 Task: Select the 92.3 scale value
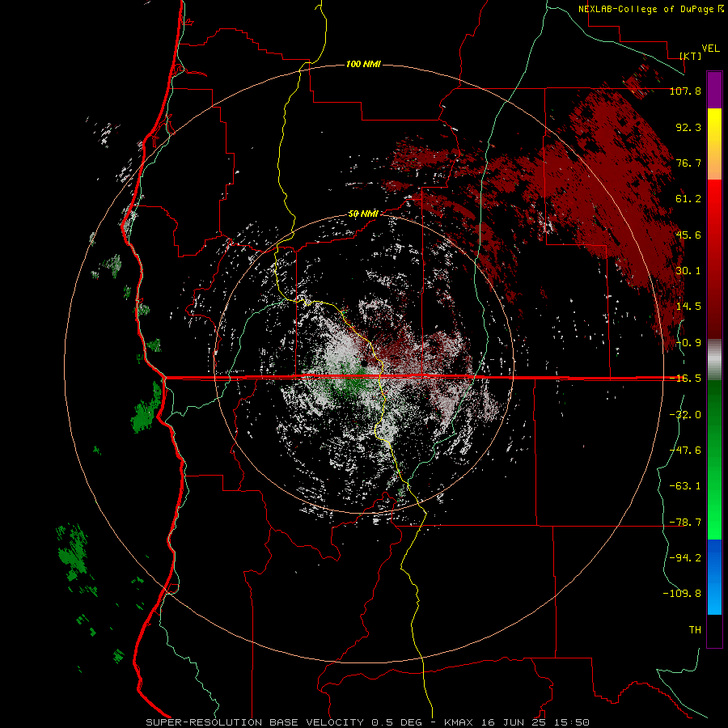(x=688, y=127)
